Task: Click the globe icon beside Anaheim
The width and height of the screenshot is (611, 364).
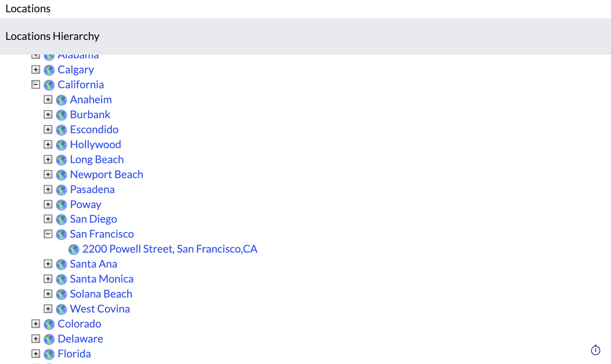Action: click(x=61, y=100)
